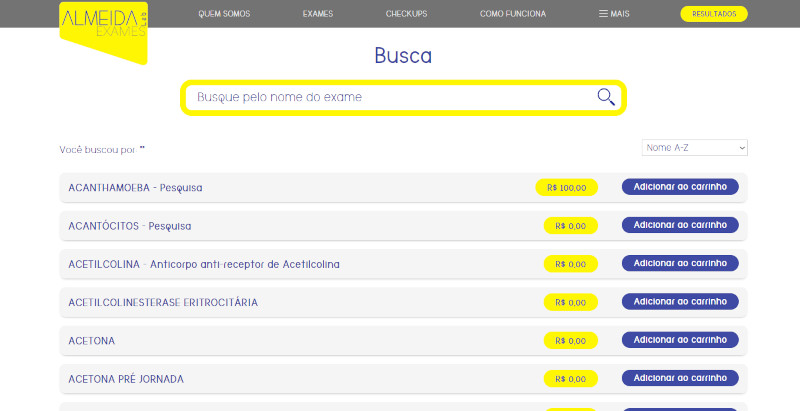This screenshot has width=800, height=411.
Task: Open the Nome A-Z sort dropdown
Action: tap(694, 148)
